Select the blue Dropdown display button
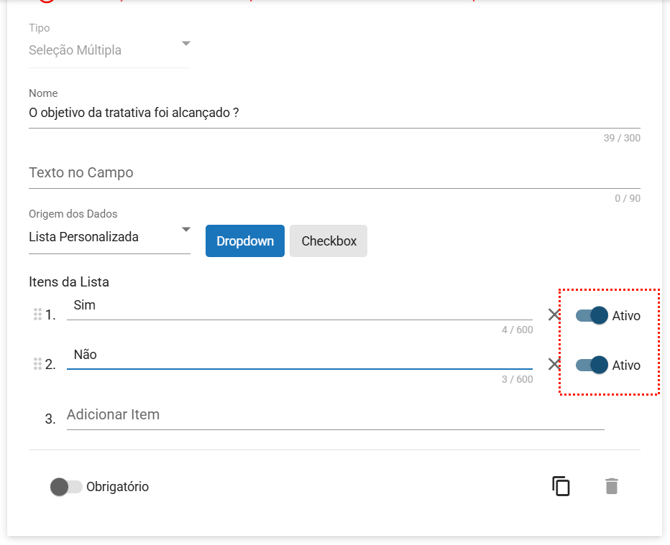Viewport: 670px width, 545px height. click(x=245, y=241)
